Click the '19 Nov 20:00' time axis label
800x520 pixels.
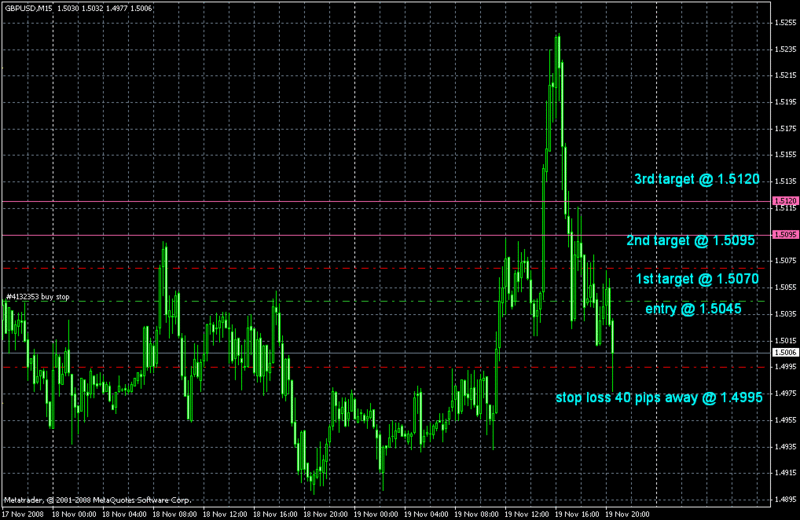(628, 514)
